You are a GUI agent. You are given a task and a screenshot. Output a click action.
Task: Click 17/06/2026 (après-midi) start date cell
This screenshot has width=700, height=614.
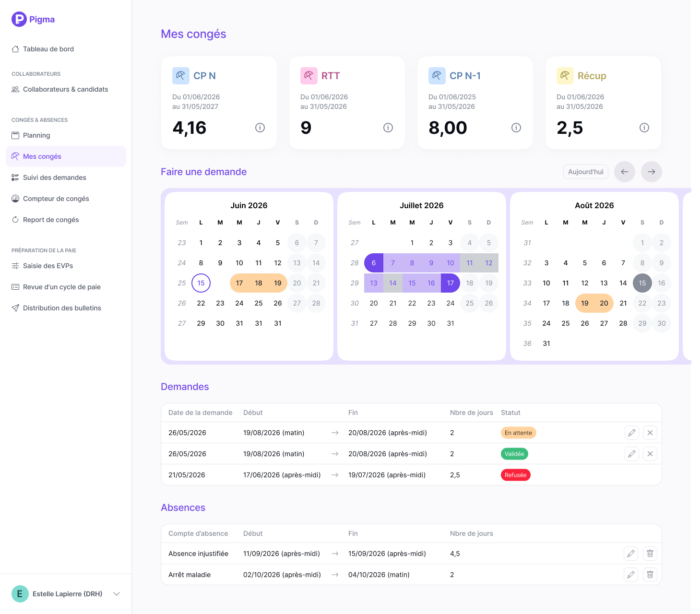click(282, 475)
